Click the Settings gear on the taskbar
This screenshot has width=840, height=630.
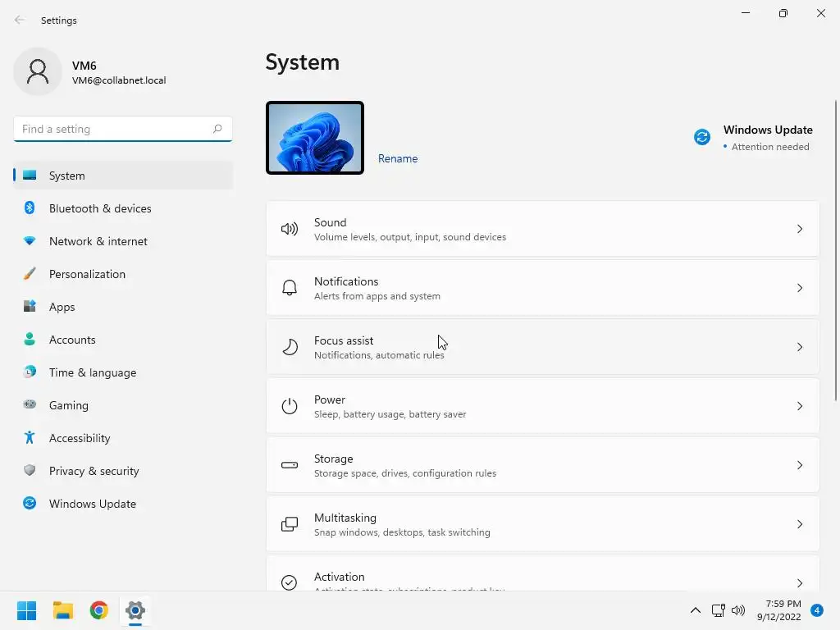[135, 610]
